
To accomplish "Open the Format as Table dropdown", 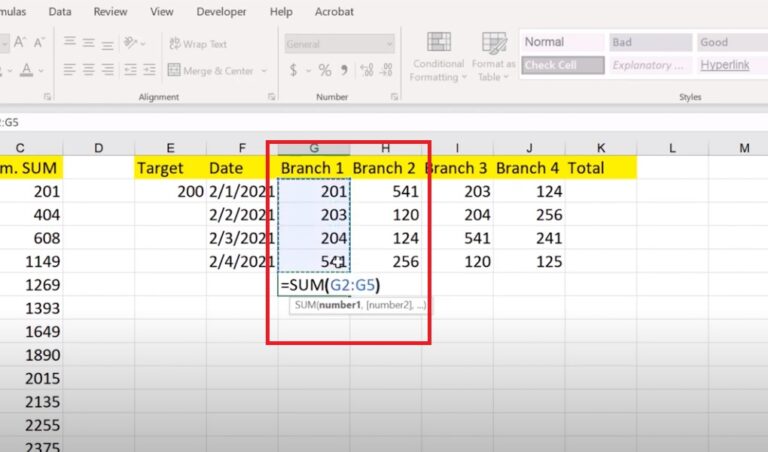I will pyautogui.click(x=493, y=58).
